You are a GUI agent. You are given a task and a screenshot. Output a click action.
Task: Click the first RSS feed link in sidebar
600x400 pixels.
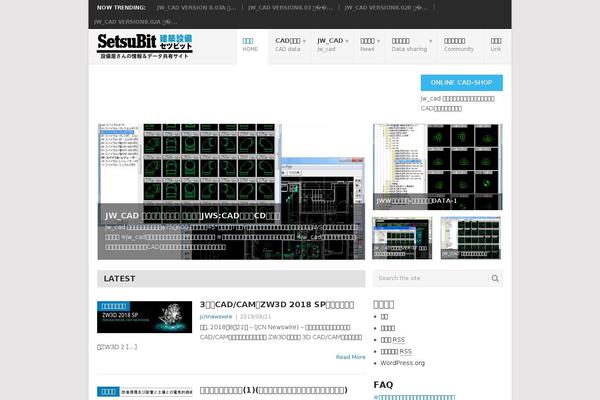(x=393, y=340)
